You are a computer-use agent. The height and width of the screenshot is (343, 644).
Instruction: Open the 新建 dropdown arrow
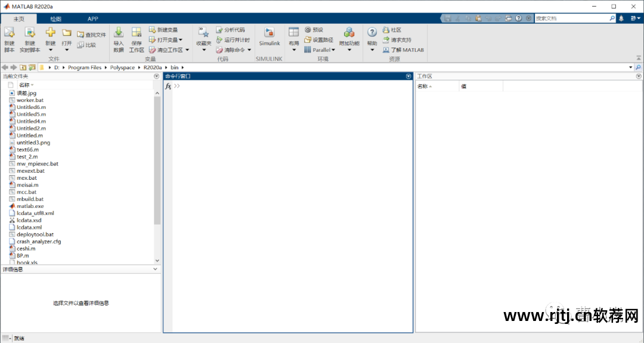[x=50, y=50]
